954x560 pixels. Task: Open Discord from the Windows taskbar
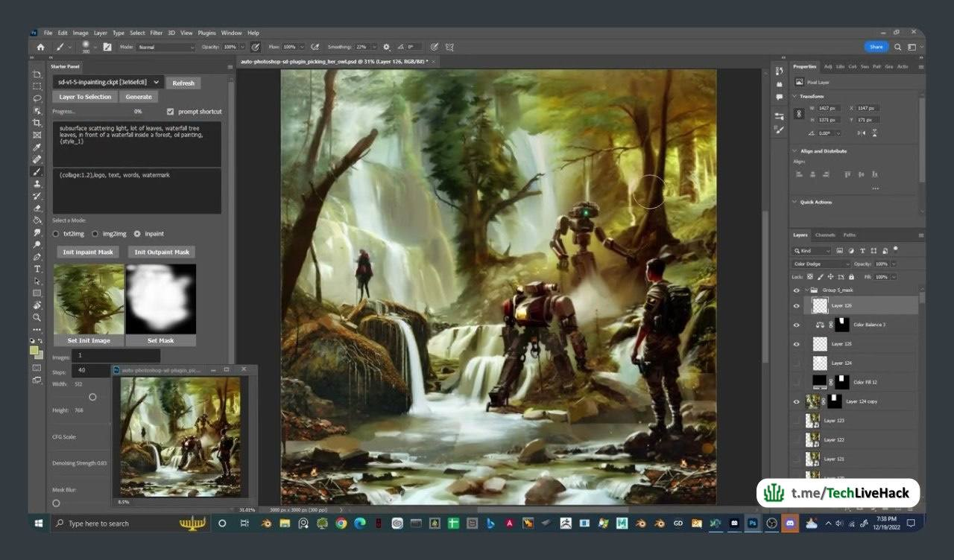point(791,524)
